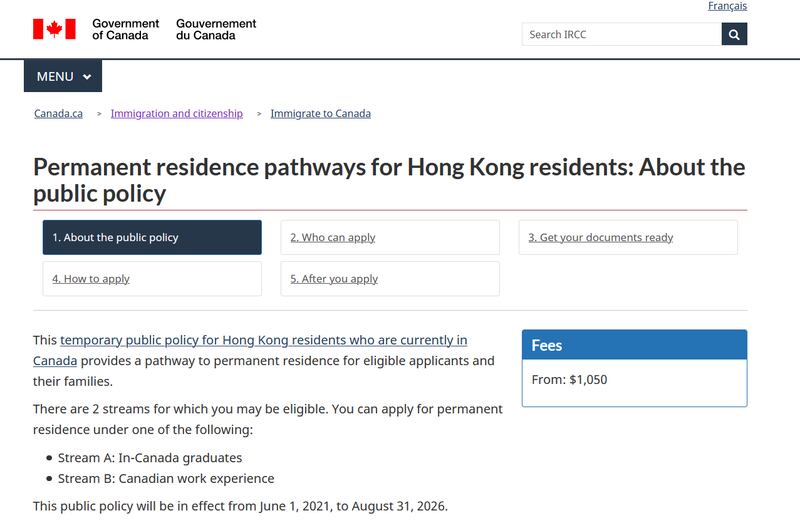Click the Gouvernement du Canada wordmark text
Viewport: 800px width, 523px height.
(216, 29)
